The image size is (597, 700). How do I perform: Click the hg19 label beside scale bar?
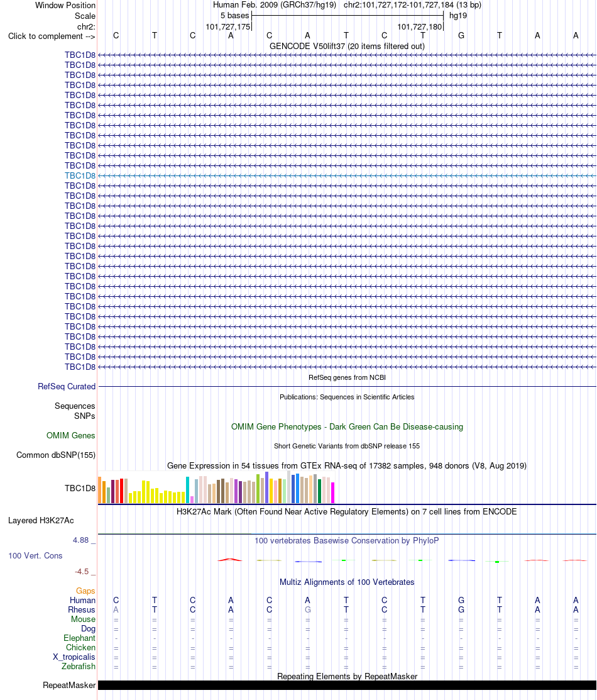click(458, 16)
